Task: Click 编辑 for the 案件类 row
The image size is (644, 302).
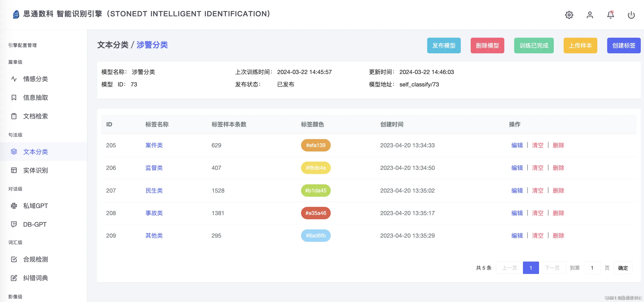Action: 517,145
